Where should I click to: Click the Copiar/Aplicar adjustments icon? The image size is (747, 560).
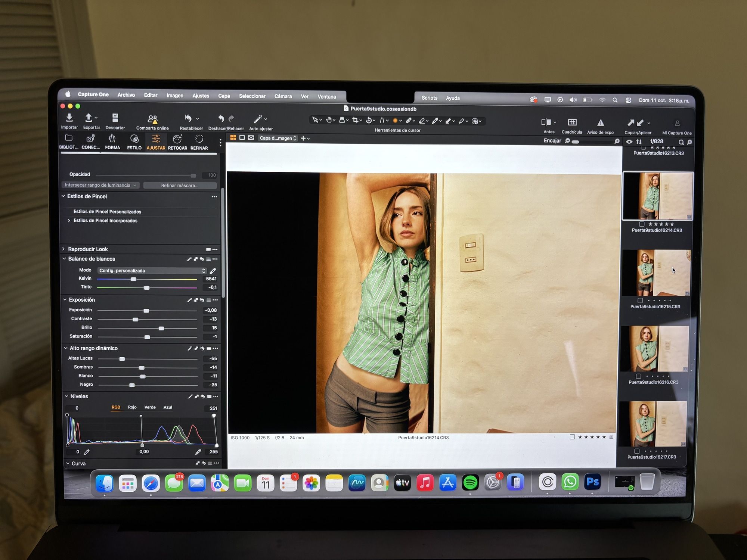click(x=635, y=123)
